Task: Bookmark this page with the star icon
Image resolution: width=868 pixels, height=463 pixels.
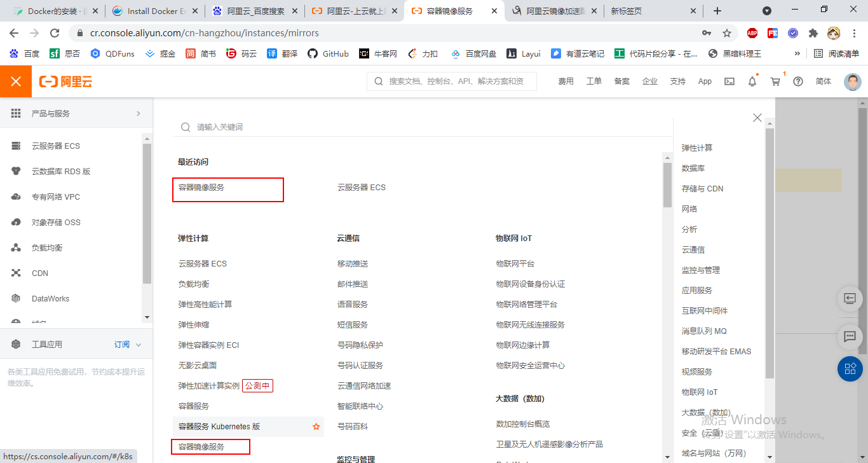Action: point(727,33)
